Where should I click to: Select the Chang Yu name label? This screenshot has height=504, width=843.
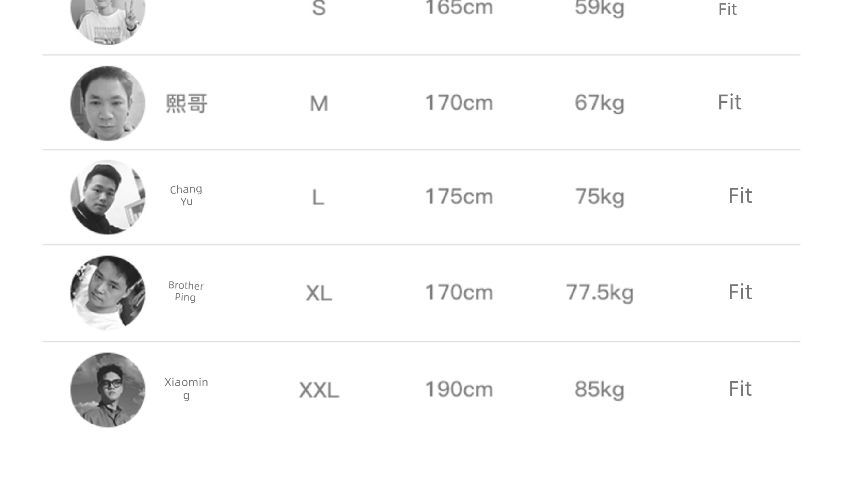(x=186, y=195)
